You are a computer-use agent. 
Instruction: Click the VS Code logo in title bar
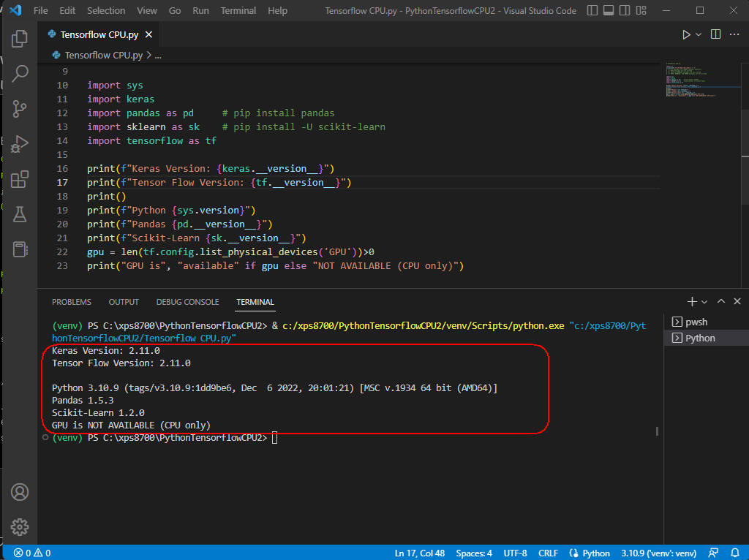pos(15,10)
